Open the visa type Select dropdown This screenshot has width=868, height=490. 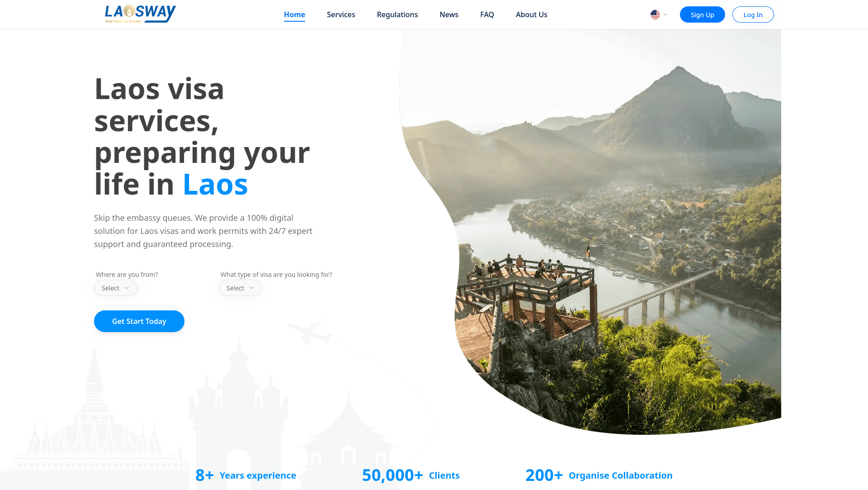pos(241,288)
